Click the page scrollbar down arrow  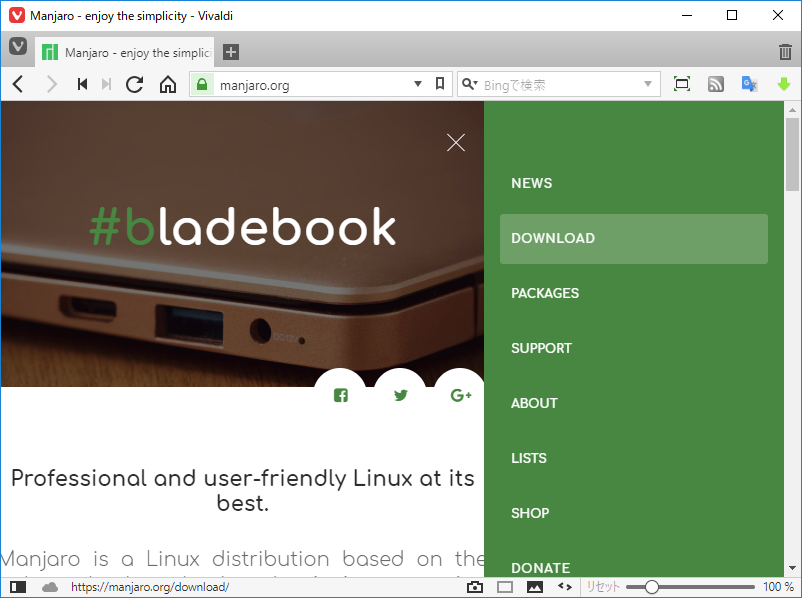coord(792,568)
